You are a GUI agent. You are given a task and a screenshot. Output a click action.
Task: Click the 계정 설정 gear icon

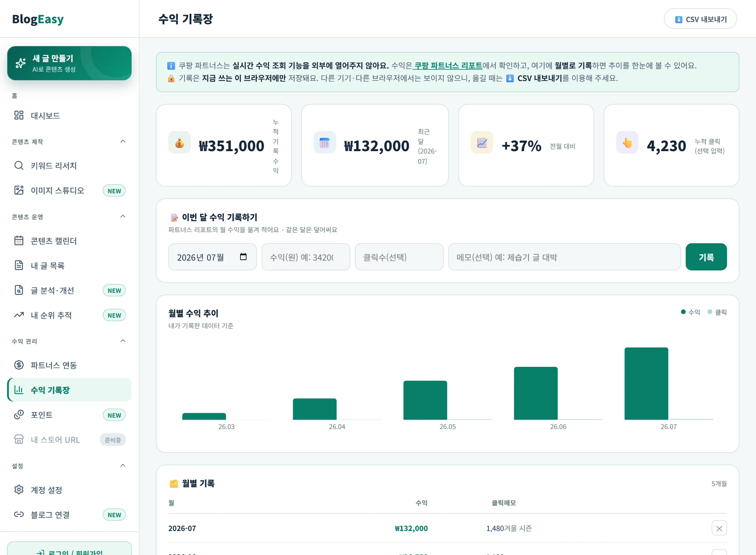click(x=19, y=490)
